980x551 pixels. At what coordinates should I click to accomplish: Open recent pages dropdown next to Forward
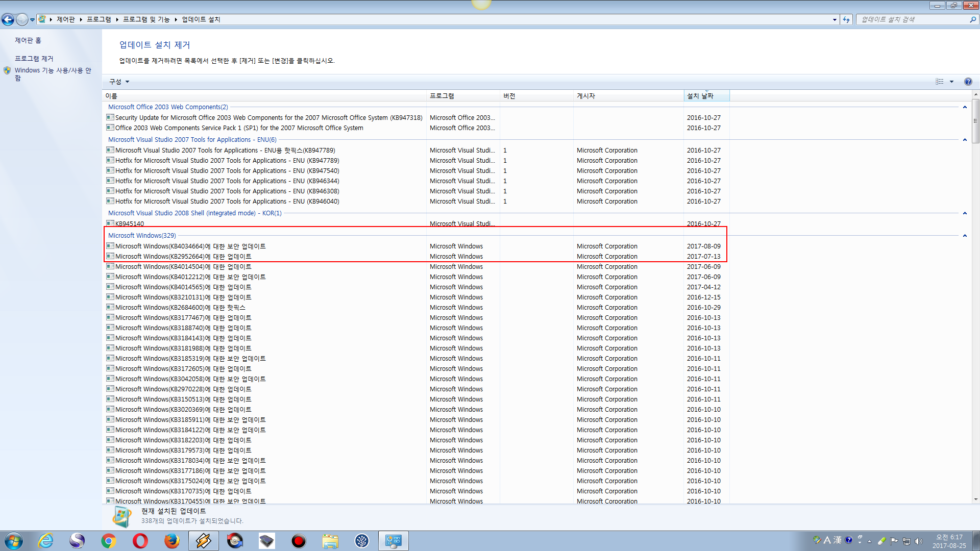(32, 20)
